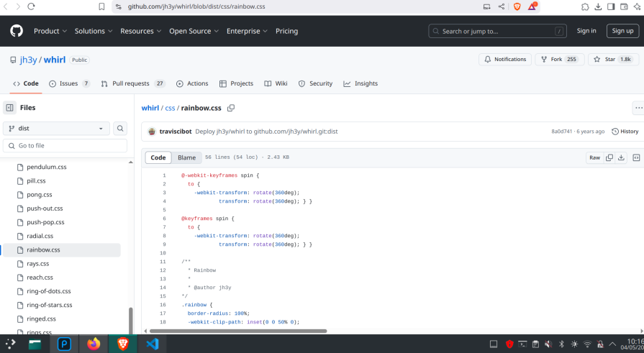
Task: Open the History link
Action: (x=625, y=132)
